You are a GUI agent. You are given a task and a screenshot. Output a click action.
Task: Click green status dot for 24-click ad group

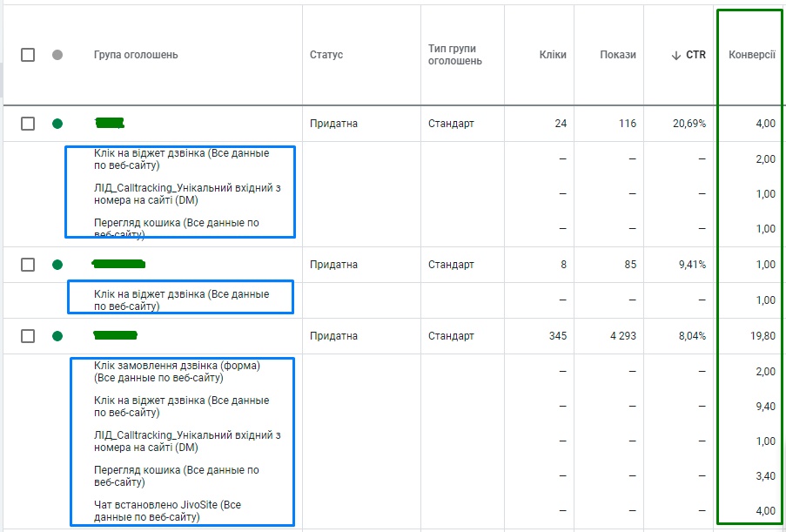click(x=57, y=124)
